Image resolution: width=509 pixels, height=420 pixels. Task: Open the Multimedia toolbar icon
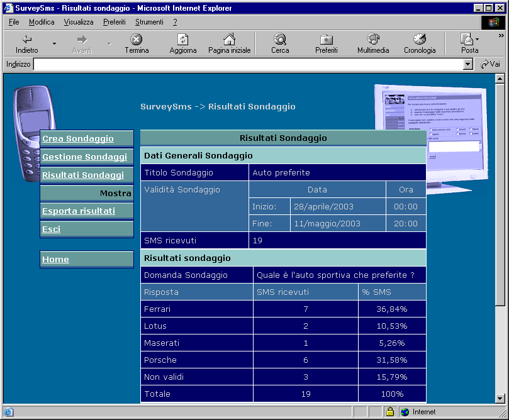point(373,40)
